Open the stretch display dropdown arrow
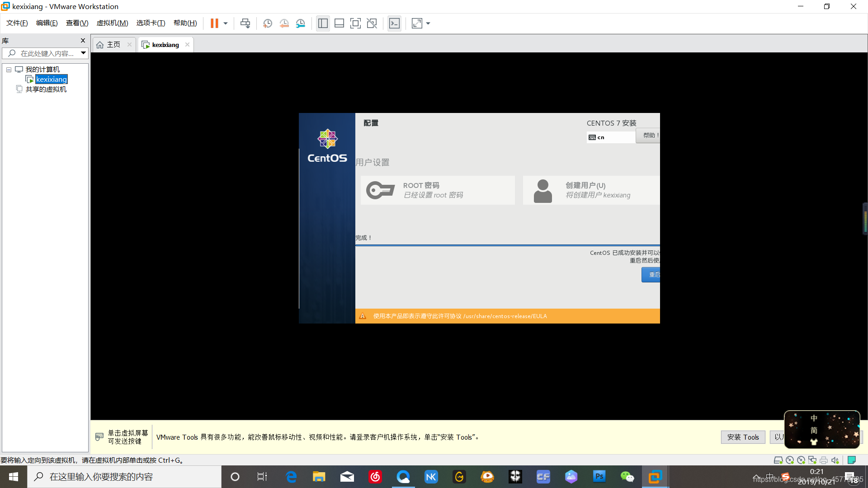The image size is (868, 488). click(428, 23)
